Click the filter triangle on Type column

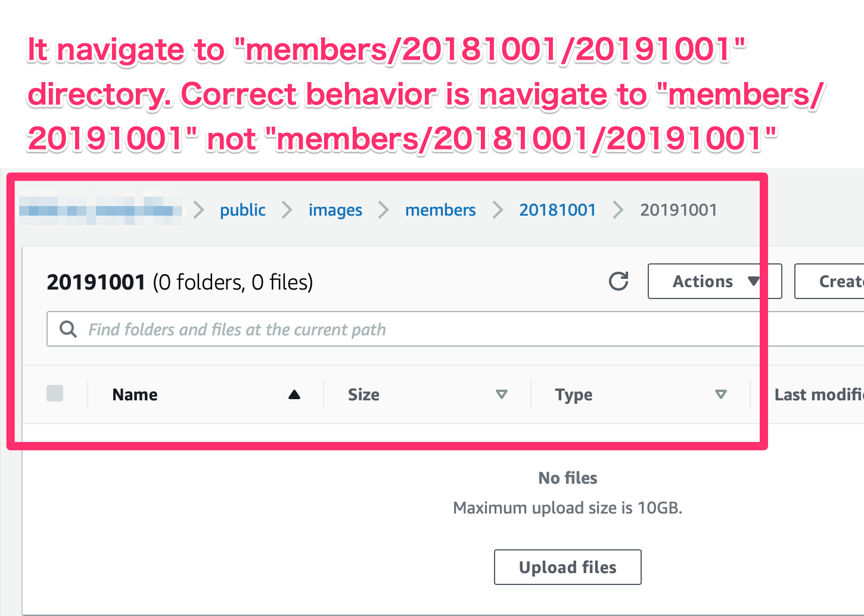coord(721,394)
